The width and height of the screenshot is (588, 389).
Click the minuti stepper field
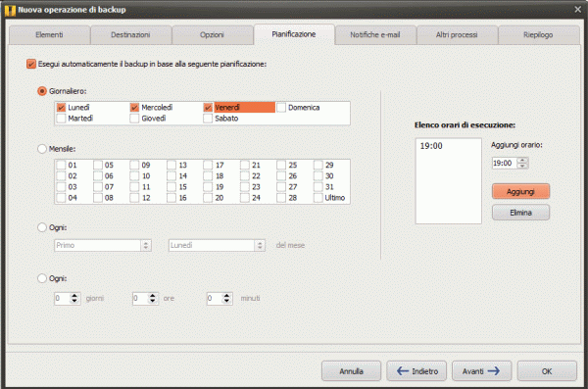[x=220, y=299]
